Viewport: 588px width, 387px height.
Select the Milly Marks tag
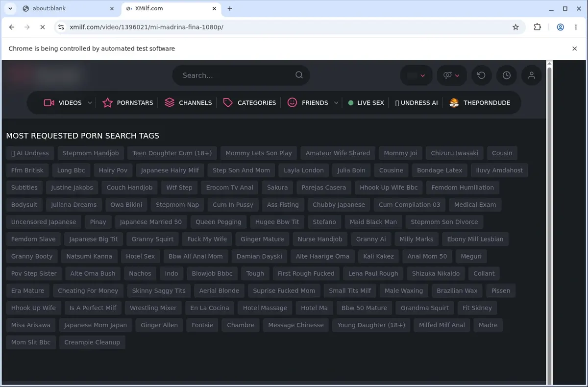tap(416, 239)
